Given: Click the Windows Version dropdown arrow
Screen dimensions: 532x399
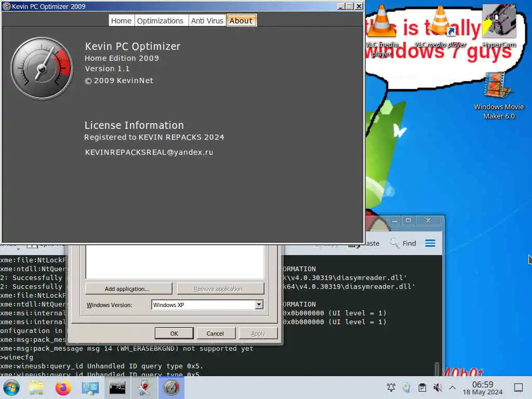Looking at the screenshot, I should pos(259,304).
